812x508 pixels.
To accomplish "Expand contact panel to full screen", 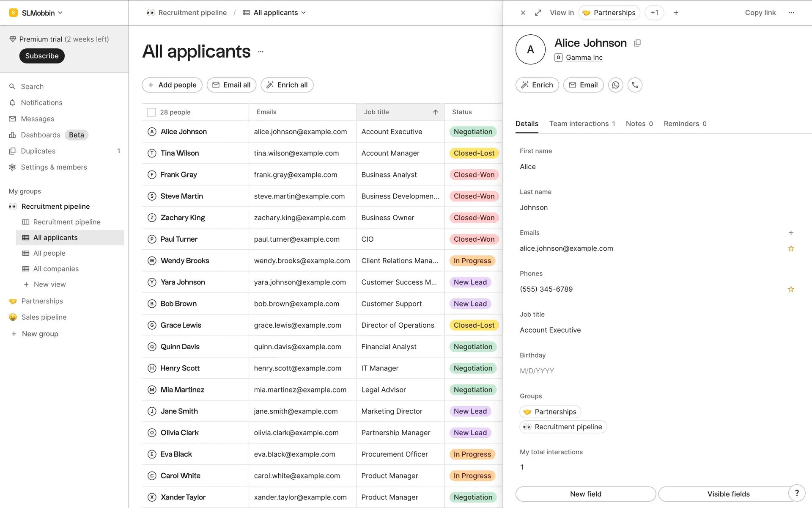I will tap(538, 13).
